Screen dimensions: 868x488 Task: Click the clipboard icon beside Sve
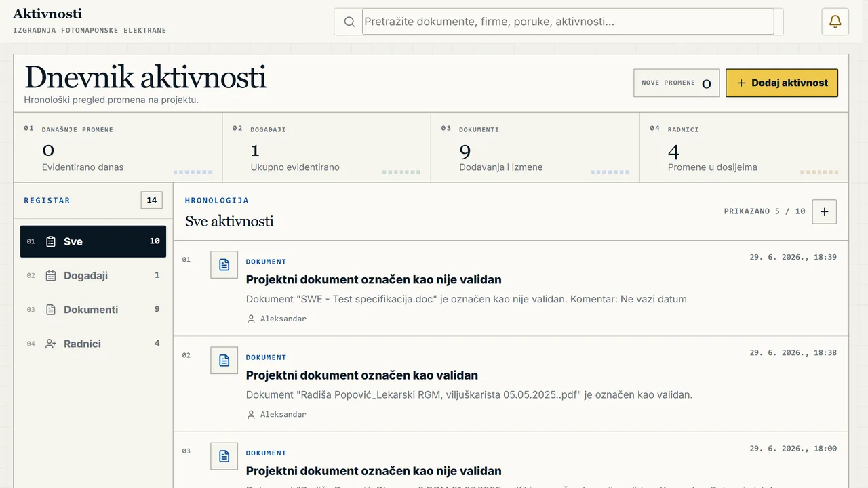(51, 241)
